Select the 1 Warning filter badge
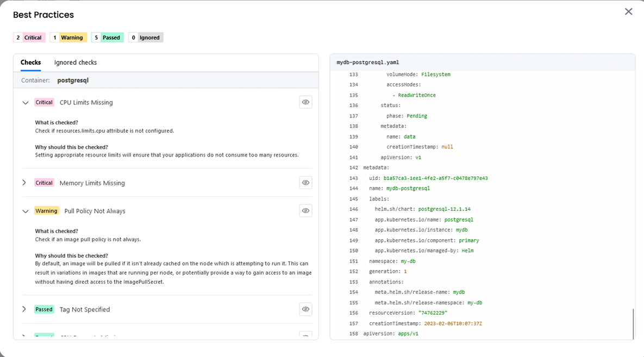Viewport: 644px width, 357px height. point(68,37)
